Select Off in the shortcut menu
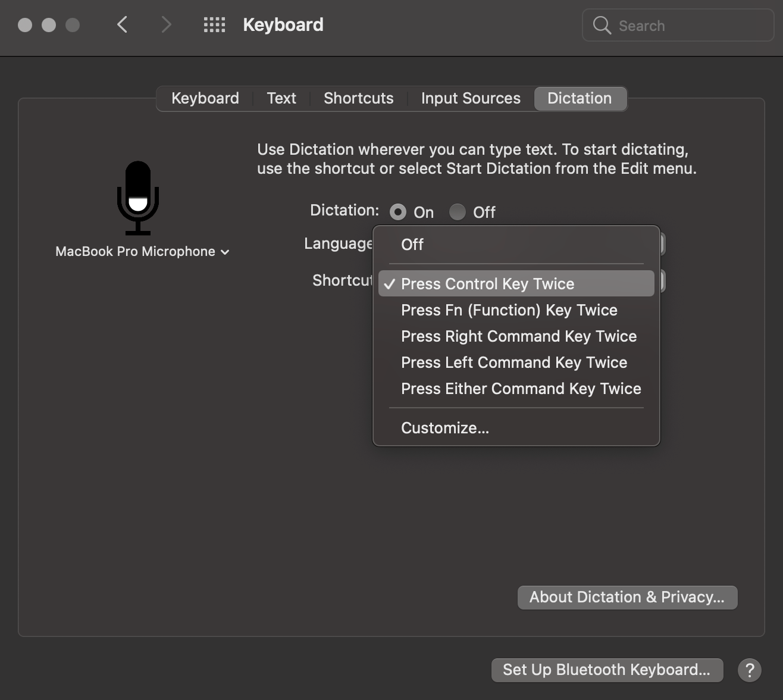 coord(412,245)
